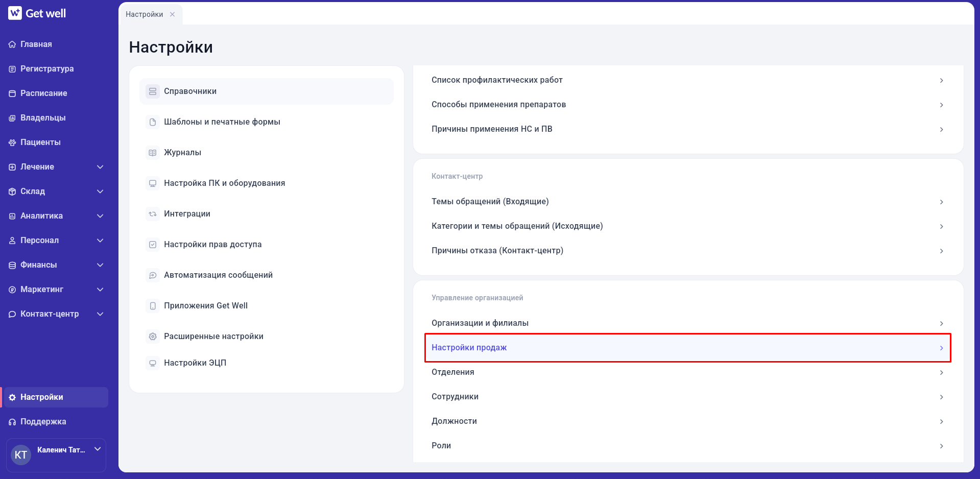Image resolution: width=980 pixels, height=479 pixels.
Task: Click the Персонал person icon
Action: 12,241
